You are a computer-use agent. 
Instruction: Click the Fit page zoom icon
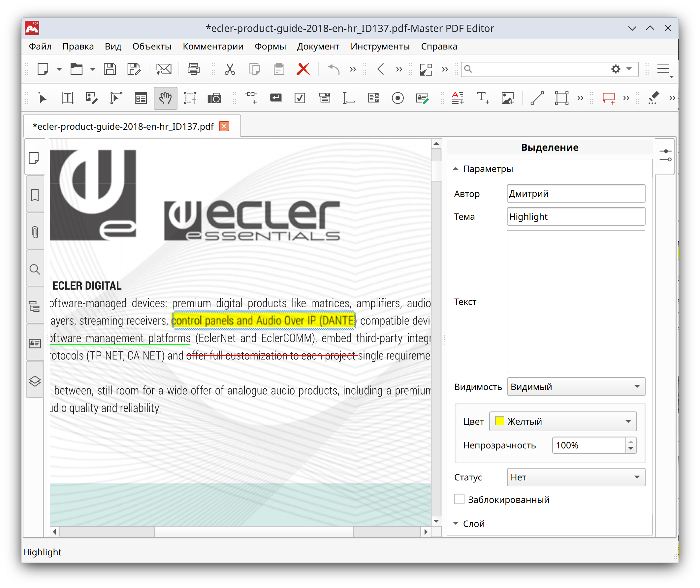click(426, 69)
